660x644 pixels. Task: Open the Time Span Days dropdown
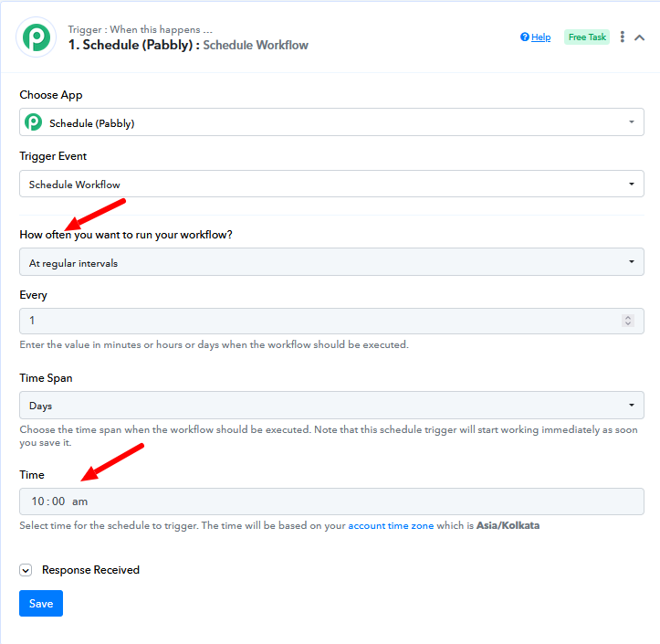click(331, 406)
